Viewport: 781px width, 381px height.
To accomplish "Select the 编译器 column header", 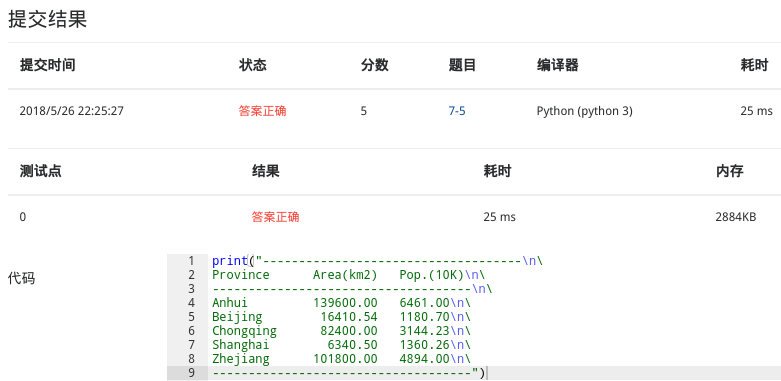I will pos(557,65).
